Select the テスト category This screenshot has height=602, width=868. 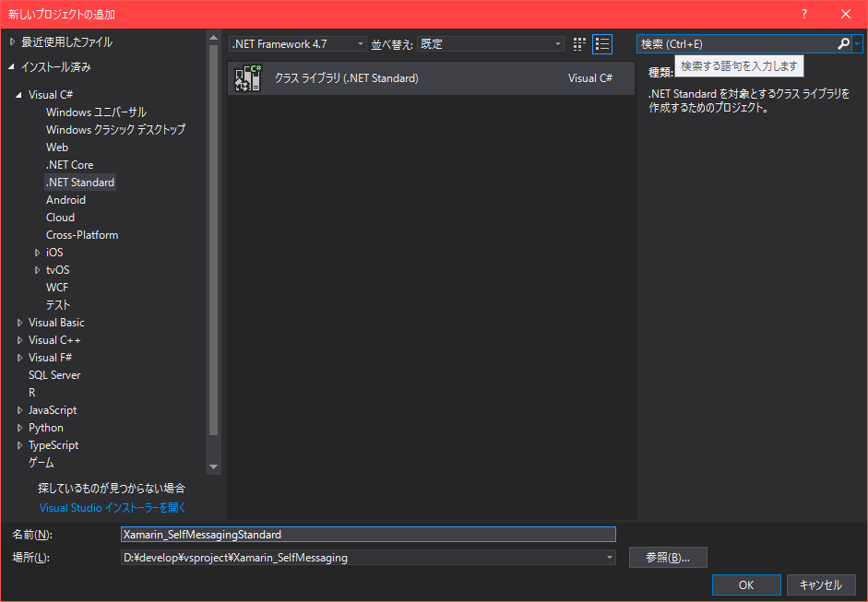click(x=58, y=305)
